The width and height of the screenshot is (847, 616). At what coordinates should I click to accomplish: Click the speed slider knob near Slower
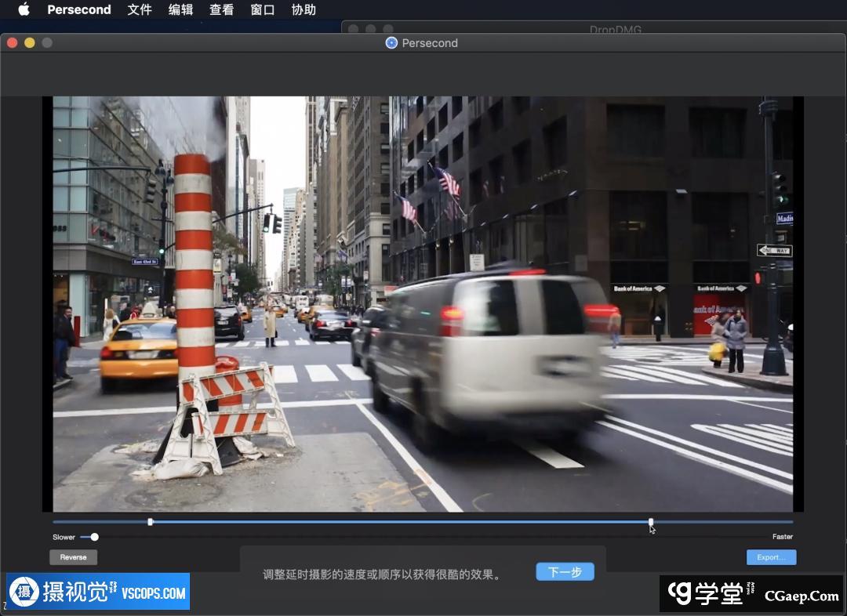tap(95, 537)
